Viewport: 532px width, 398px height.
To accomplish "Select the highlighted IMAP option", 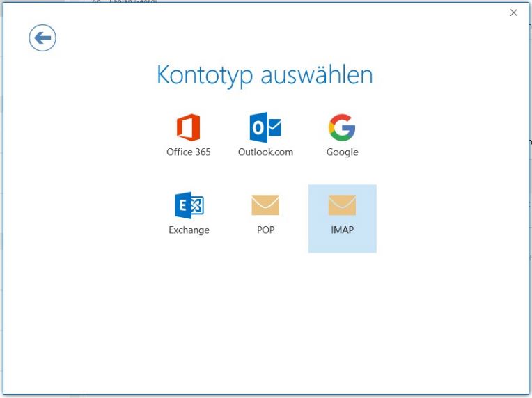I will coord(342,218).
